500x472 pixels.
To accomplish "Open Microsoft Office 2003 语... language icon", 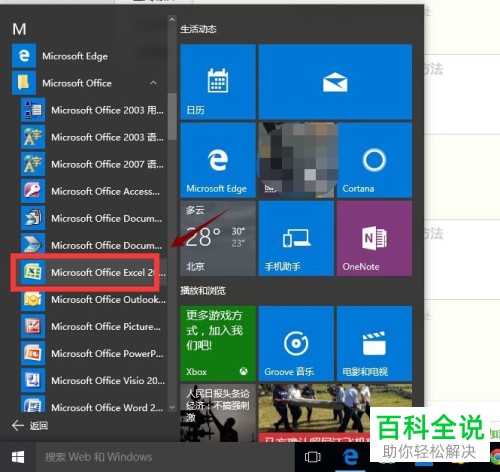I will click(33, 137).
